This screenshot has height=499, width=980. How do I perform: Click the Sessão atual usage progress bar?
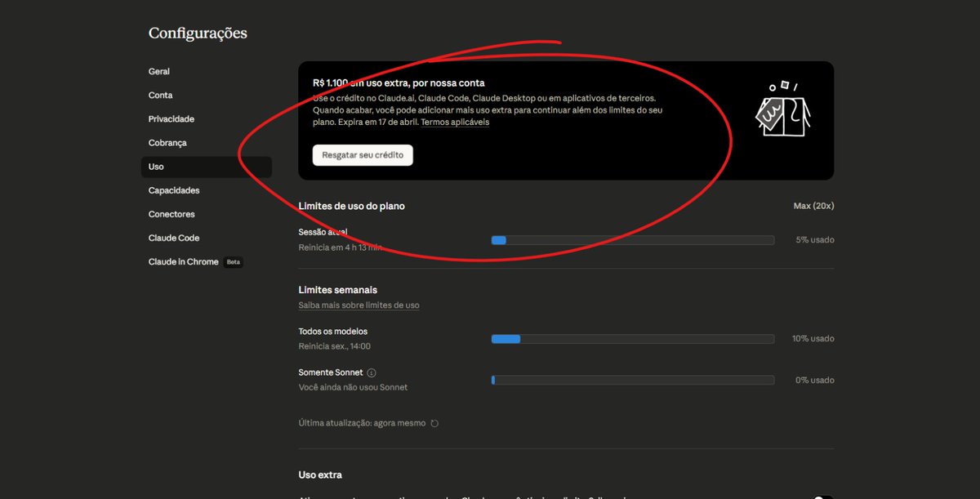pyautogui.click(x=633, y=240)
